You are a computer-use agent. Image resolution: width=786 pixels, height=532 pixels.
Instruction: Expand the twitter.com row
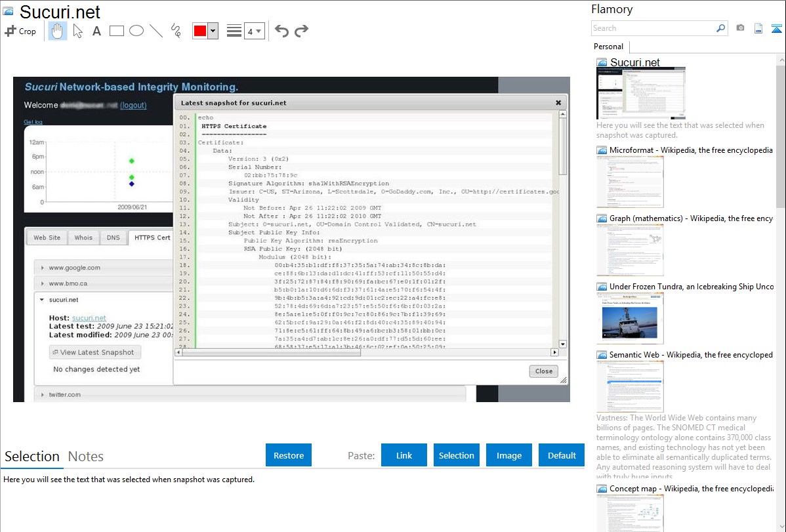click(249, 395)
